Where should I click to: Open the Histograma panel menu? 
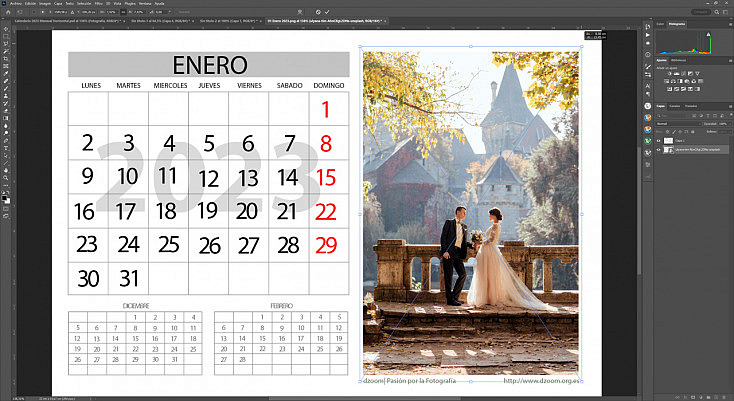coord(730,24)
